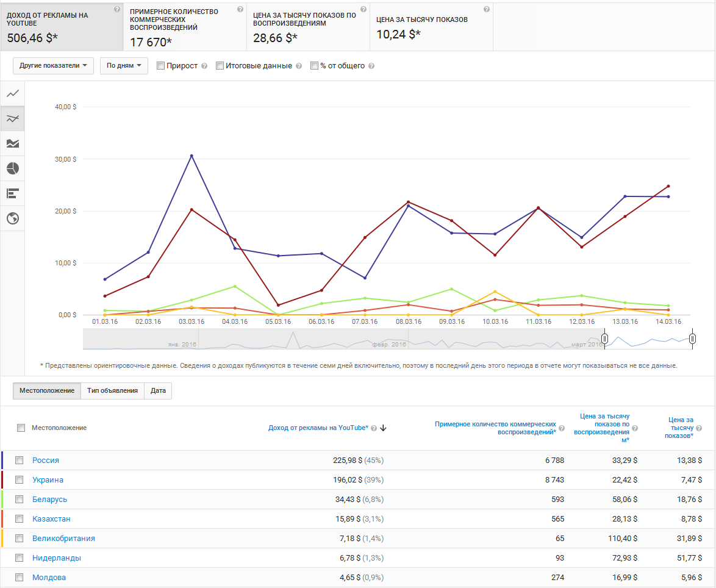The height and width of the screenshot is (588, 716).
Task: Select the multi-line chart icon
Action: [13, 118]
